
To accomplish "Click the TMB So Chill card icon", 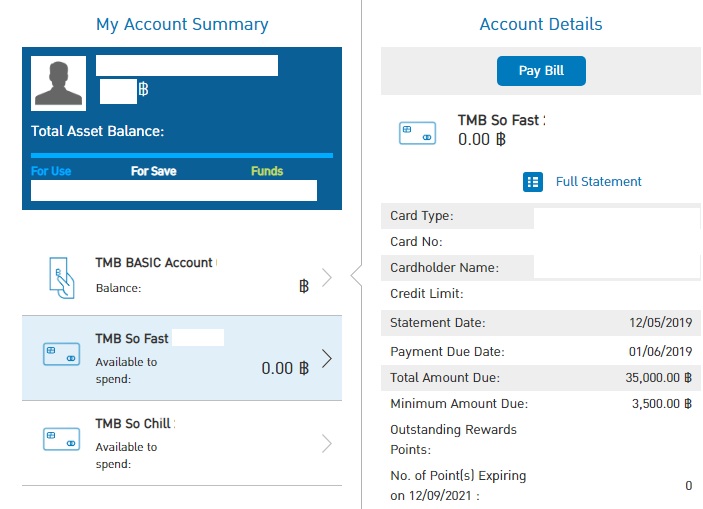I will pyautogui.click(x=61, y=438).
